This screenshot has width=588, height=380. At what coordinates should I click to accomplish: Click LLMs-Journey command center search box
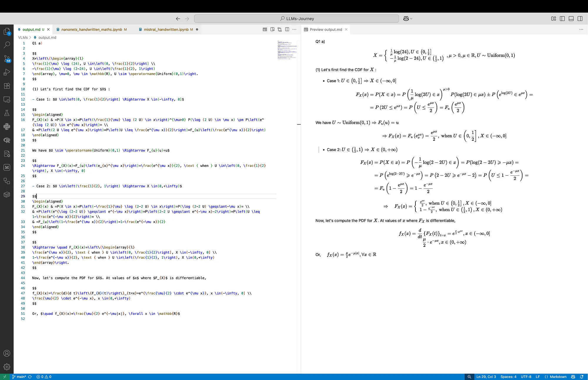point(296,19)
